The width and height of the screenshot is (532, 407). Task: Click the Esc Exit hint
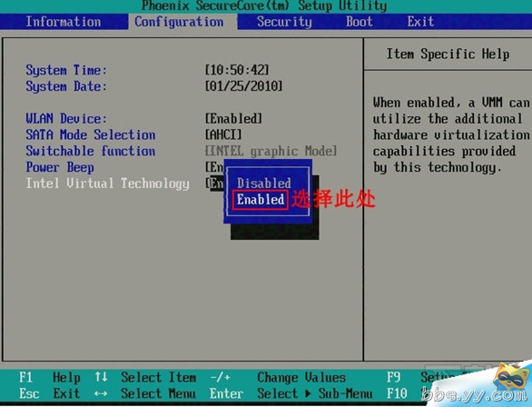click(x=50, y=393)
